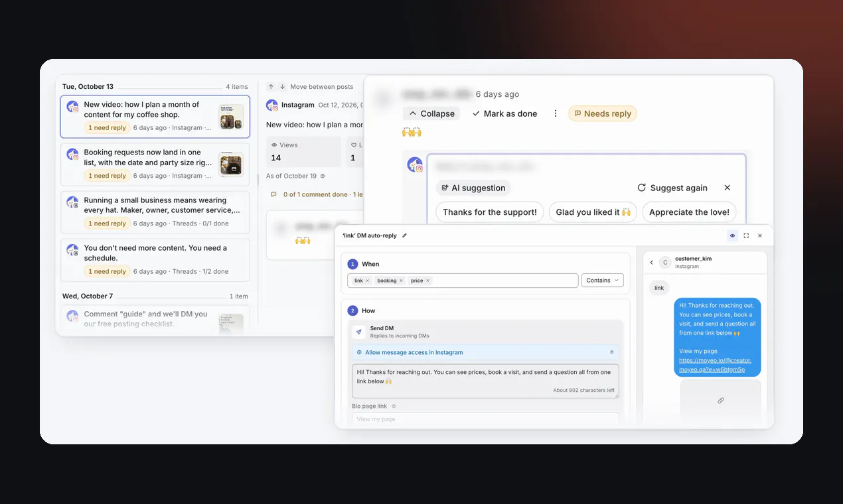Click the DM message text area
This screenshot has width=843, height=504.
[485, 381]
